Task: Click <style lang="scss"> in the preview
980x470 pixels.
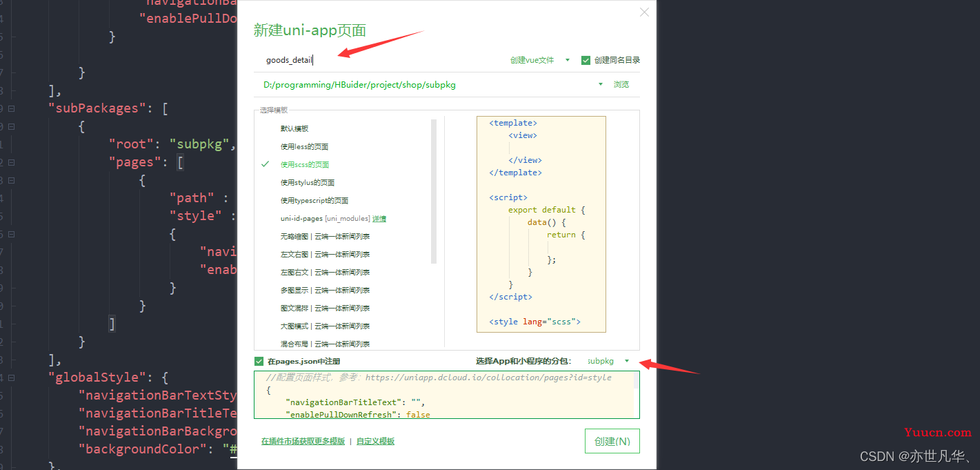Action: [x=534, y=322]
